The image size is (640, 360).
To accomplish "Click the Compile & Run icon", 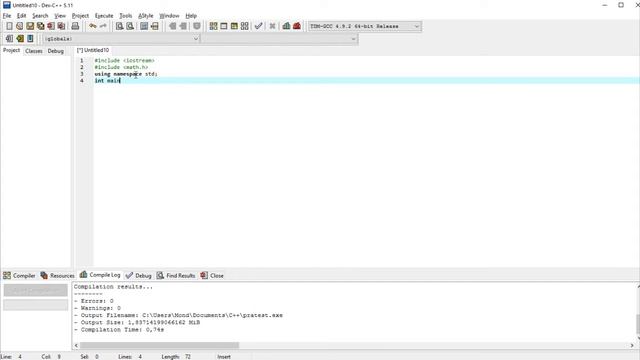I will click(x=234, y=26).
